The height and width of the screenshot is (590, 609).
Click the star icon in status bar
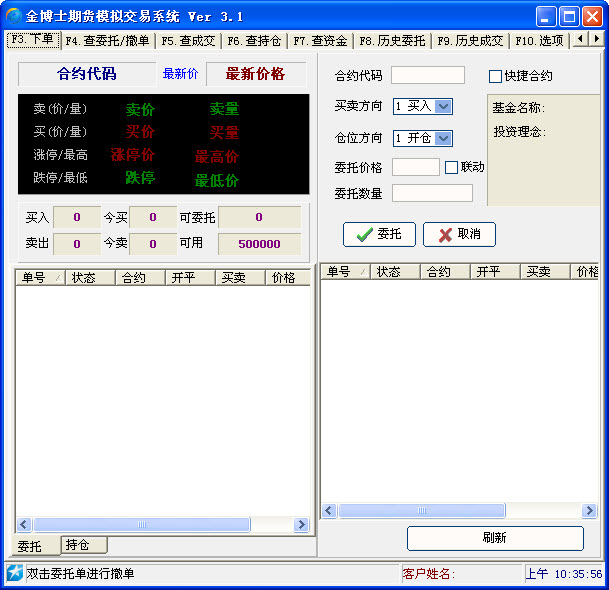[15, 573]
